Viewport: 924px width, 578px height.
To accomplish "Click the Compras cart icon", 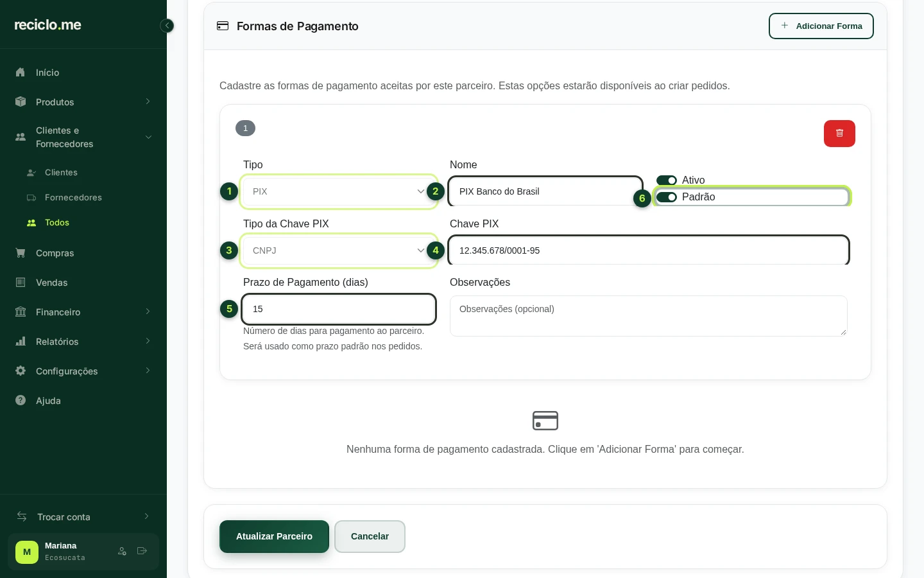I will coord(21,253).
